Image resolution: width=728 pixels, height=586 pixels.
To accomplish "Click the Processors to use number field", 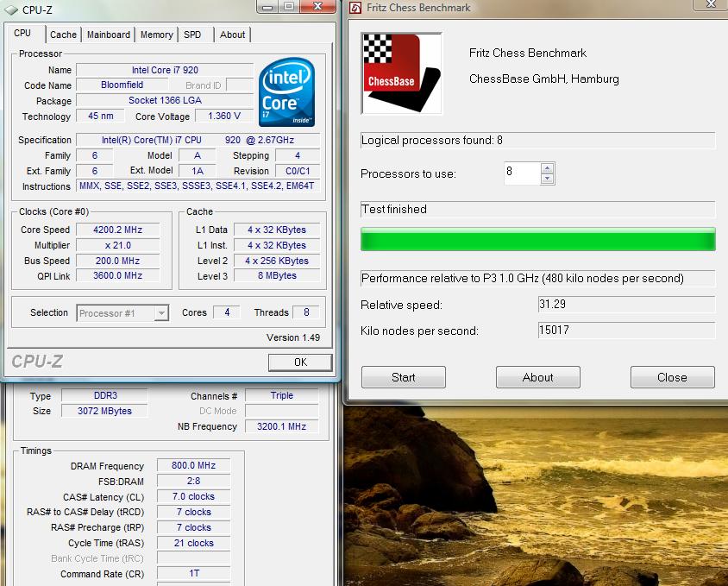I will click(x=523, y=173).
